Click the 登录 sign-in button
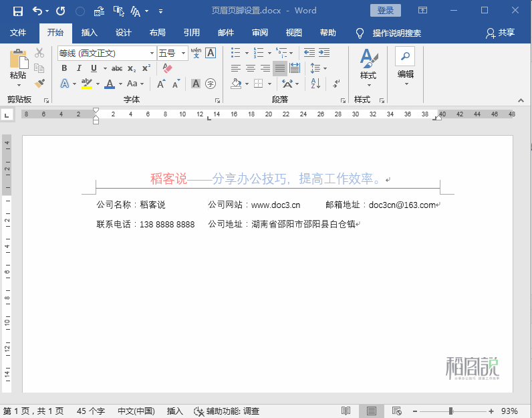 (x=386, y=11)
